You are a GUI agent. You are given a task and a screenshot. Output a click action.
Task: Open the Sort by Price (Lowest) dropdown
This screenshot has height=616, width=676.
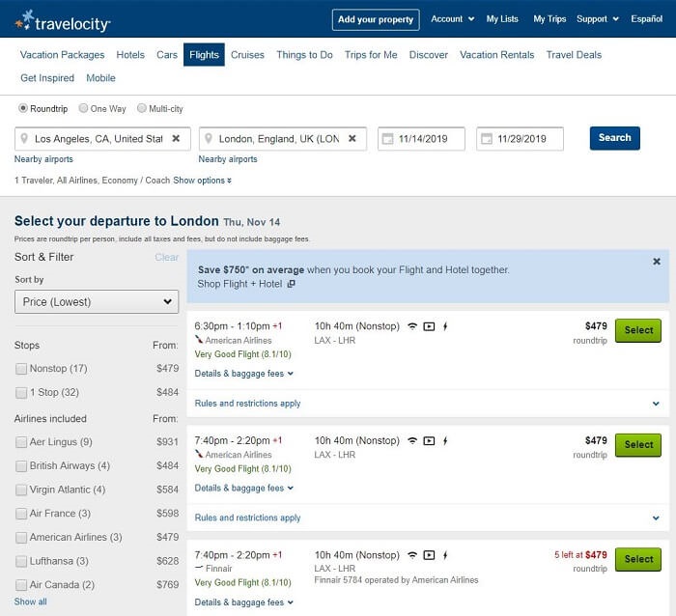[x=97, y=302]
